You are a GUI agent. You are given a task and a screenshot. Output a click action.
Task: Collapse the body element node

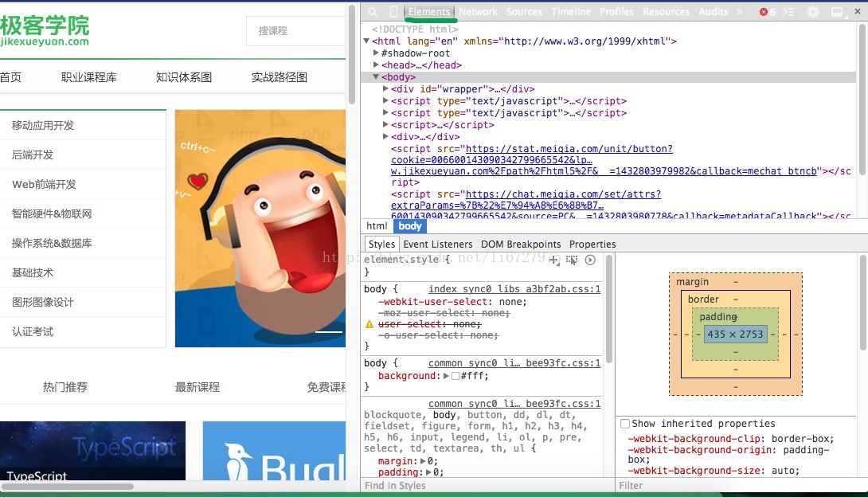tap(376, 77)
